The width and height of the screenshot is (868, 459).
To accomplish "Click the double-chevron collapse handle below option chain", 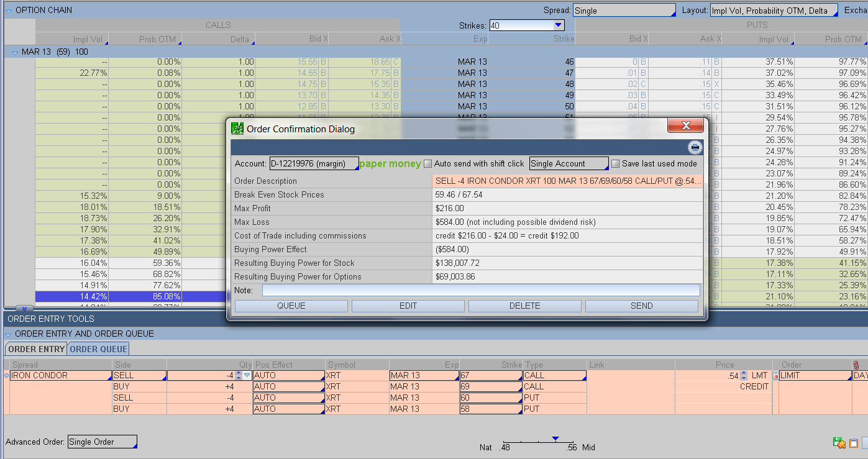I will tap(24, 309).
